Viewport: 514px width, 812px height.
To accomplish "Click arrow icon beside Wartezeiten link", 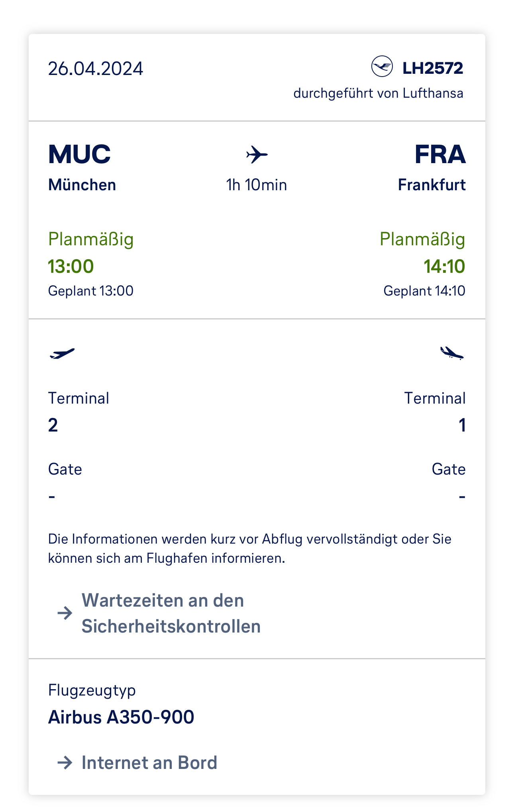I will (65, 613).
